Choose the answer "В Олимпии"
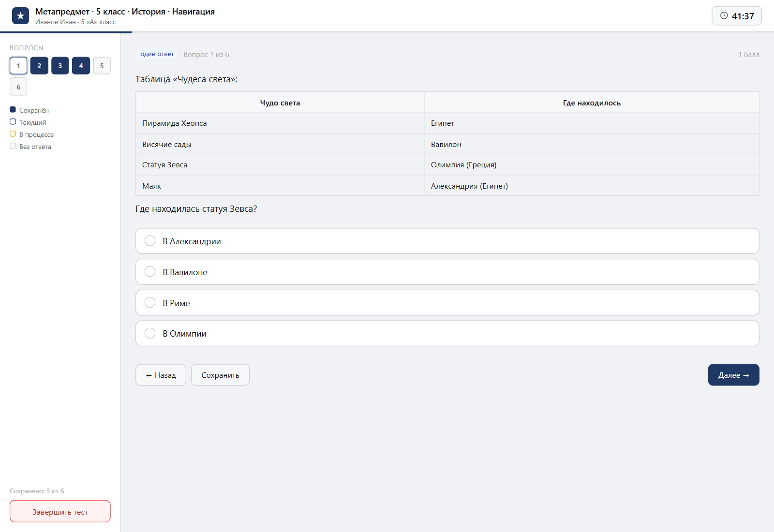The width and height of the screenshot is (774, 532). [x=447, y=334]
